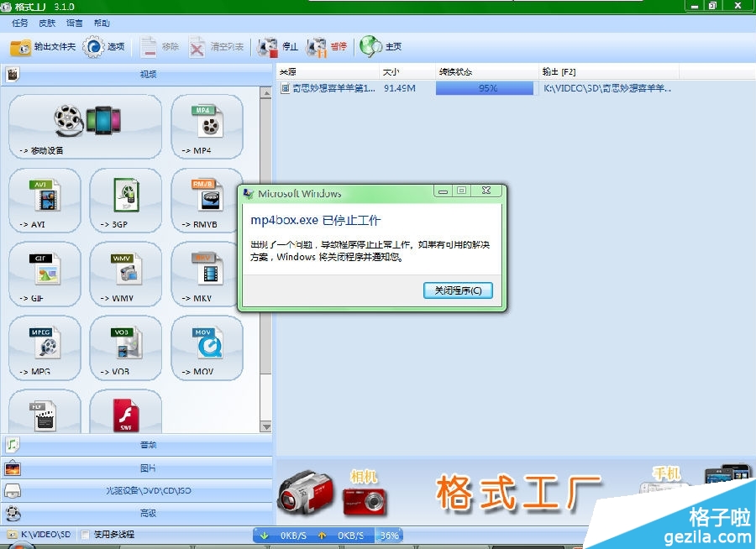Click the 移除 remove toolbar button
The height and width of the screenshot is (549, 756).
point(160,47)
